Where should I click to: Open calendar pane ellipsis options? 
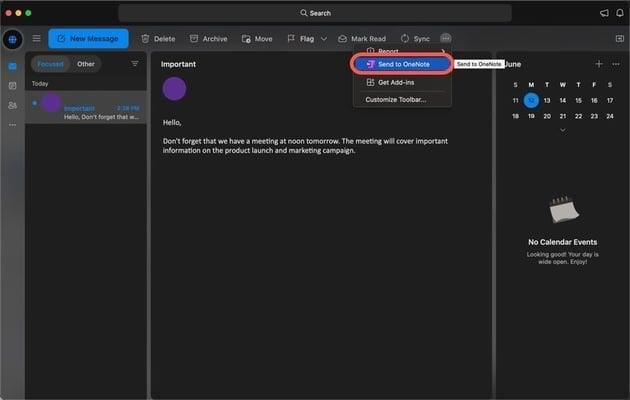pos(616,64)
